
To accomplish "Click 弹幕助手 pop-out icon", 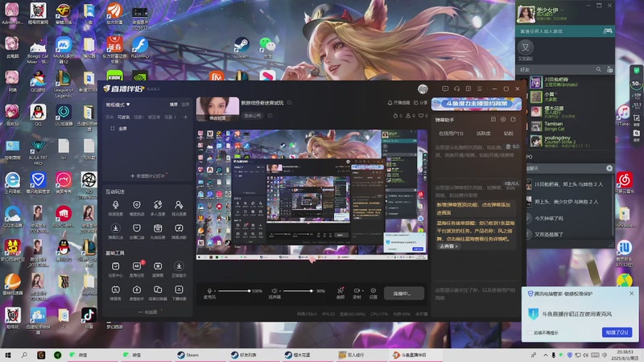I will click(513, 119).
